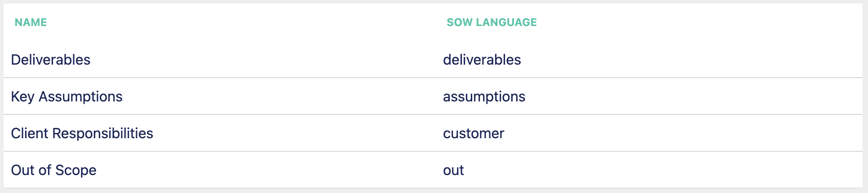Choose the Client Responsibilities table row
This screenshot has width=868, height=193.
point(433,133)
